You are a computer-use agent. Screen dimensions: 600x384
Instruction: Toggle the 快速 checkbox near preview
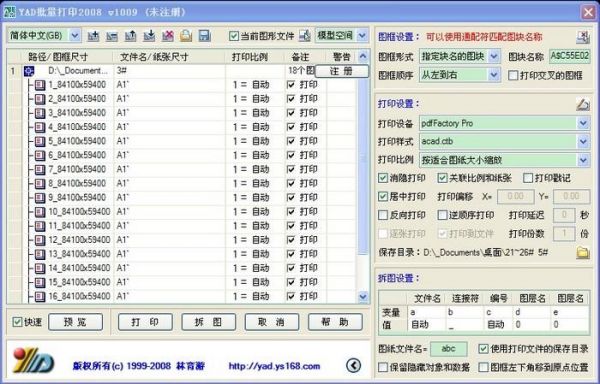[x=17, y=322]
